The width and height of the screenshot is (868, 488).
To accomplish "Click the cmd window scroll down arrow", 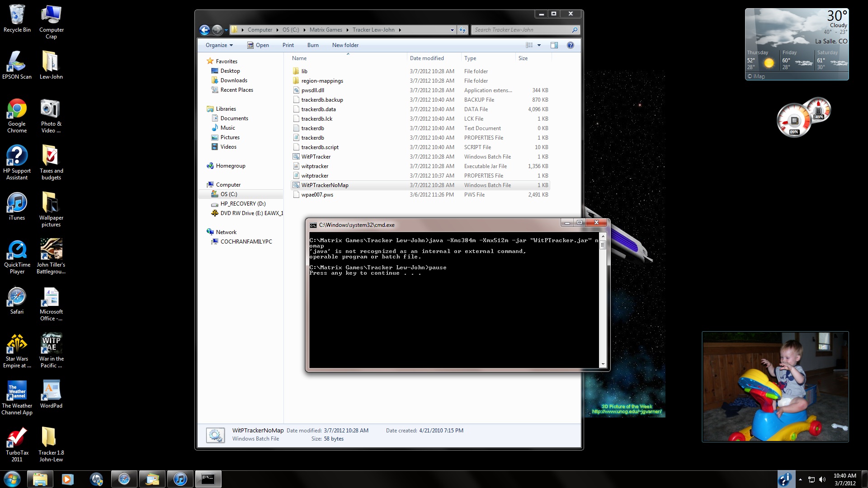I will (603, 364).
